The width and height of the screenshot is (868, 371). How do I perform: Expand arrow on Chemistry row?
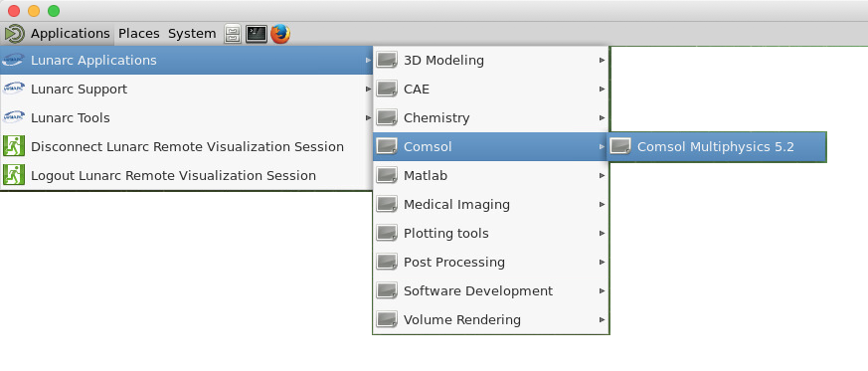(603, 118)
